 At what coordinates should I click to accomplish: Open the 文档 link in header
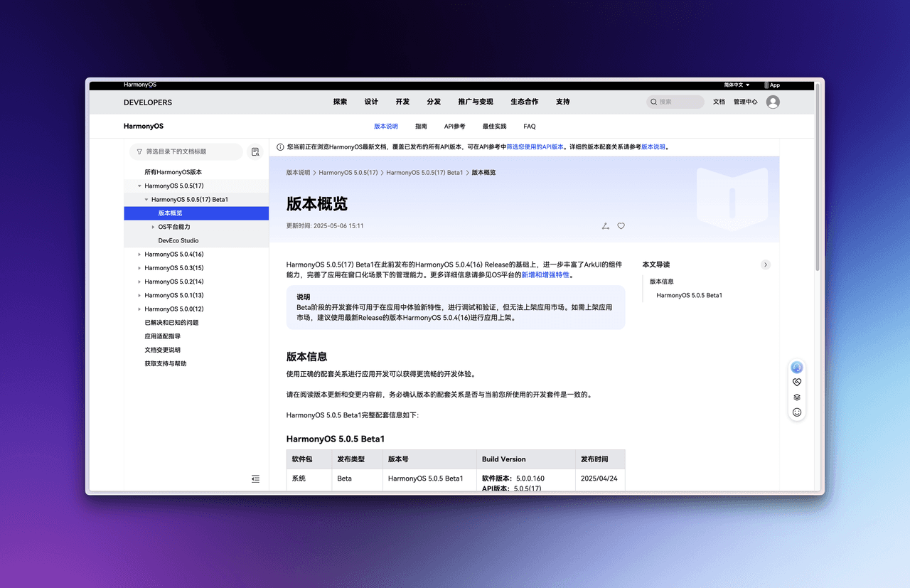tap(719, 102)
